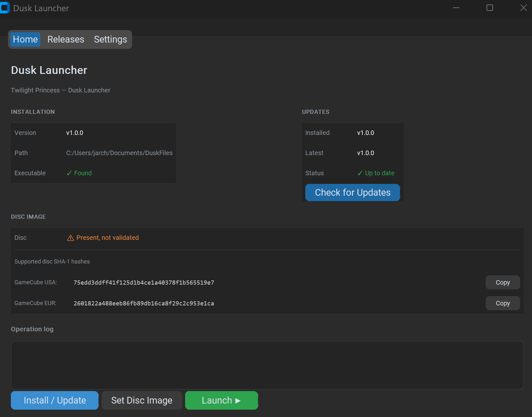Maximize the Dusk Launcher window
This screenshot has width=532, height=417.
pyautogui.click(x=490, y=8)
